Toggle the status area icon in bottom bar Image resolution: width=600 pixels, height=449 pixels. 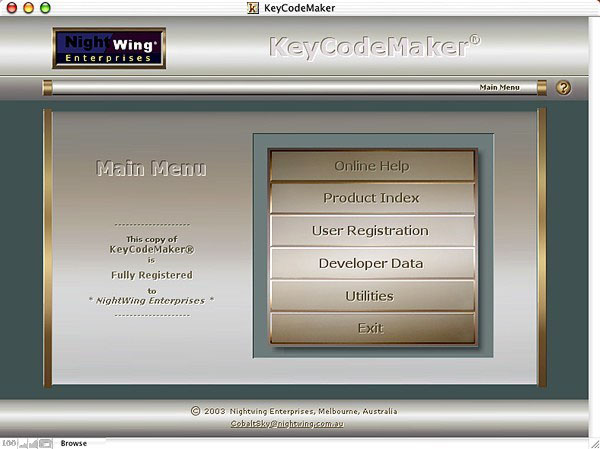(45, 443)
